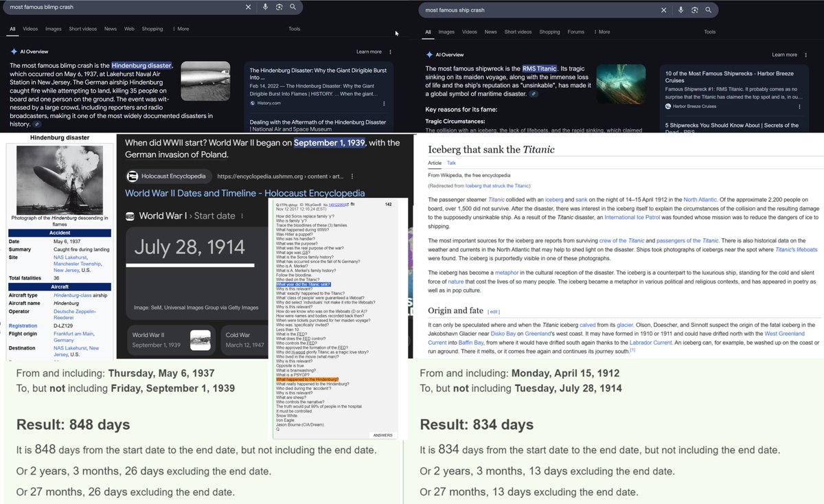Screen dimensions: 824x504
Task: Click the 'crew of the Titanic' link
Action: [621, 240]
